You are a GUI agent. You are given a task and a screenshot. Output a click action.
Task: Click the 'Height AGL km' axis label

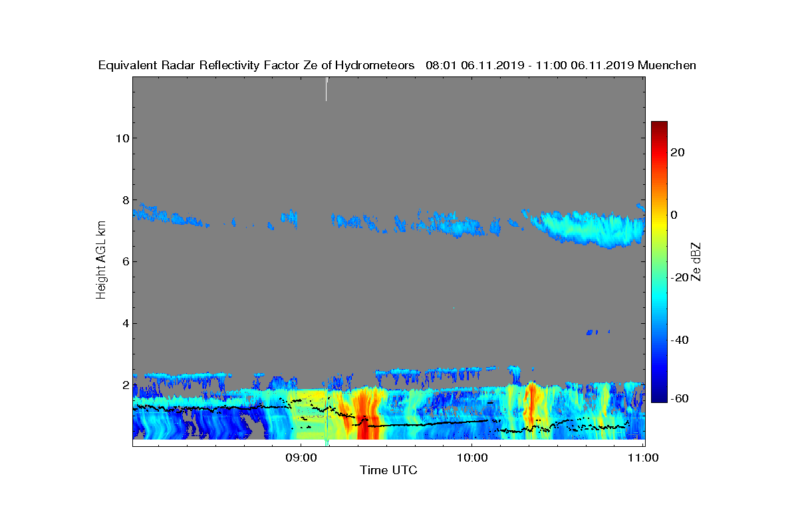(x=101, y=259)
